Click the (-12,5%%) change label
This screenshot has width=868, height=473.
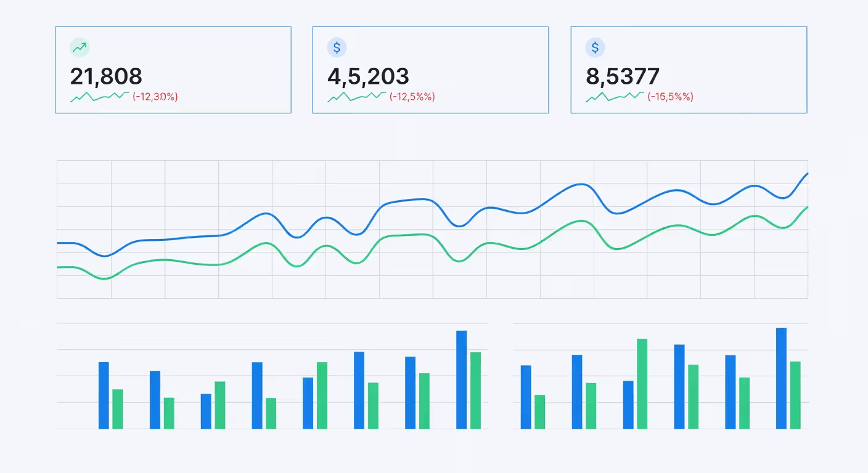412,97
